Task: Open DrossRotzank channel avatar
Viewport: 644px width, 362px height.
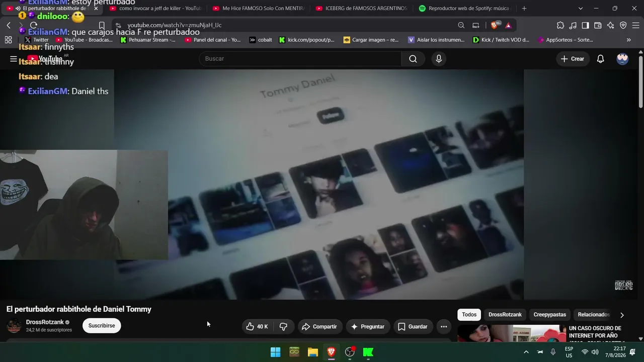Action: pos(14,326)
